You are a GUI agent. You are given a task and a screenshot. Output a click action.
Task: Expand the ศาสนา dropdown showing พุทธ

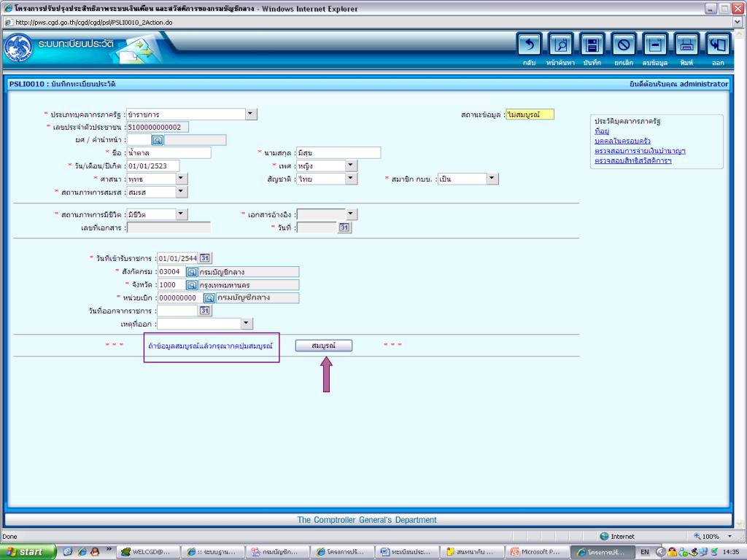point(182,179)
